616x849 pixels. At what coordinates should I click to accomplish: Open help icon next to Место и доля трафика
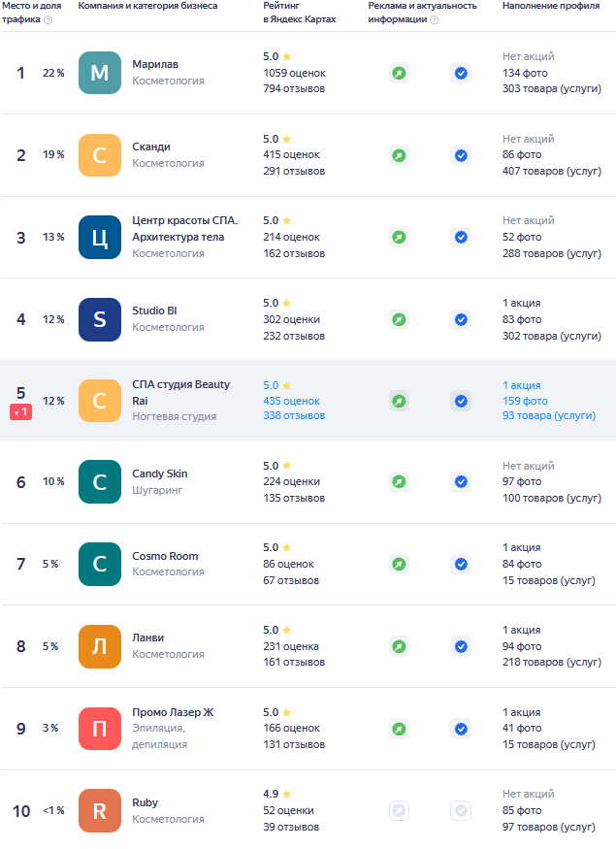pos(49,20)
